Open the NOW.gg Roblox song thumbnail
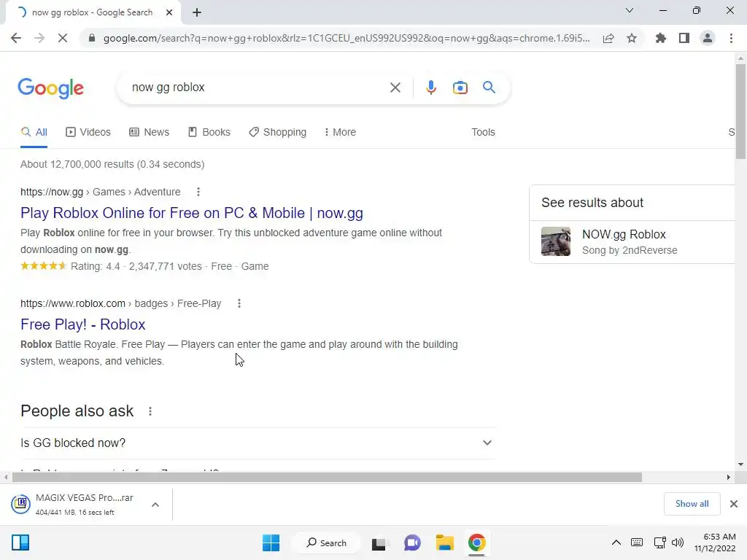The height and width of the screenshot is (560, 747). click(555, 241)
